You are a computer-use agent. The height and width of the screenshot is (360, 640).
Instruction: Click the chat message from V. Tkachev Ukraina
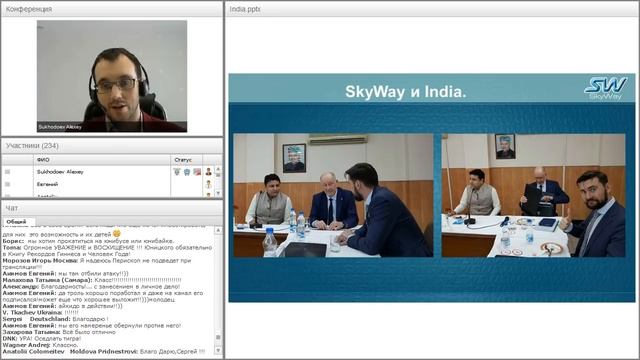(x=40, y=313)
